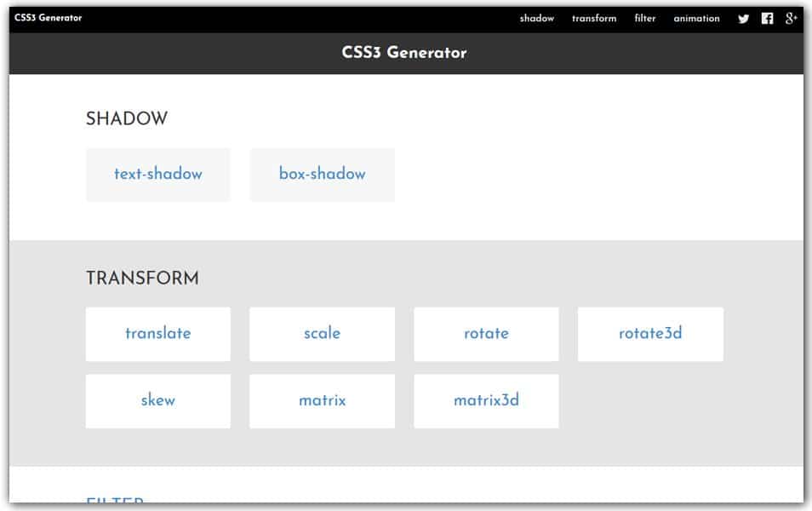The image size is (812, 511).
Task: Open the scale transform generator
Action: tap(322, 334)
